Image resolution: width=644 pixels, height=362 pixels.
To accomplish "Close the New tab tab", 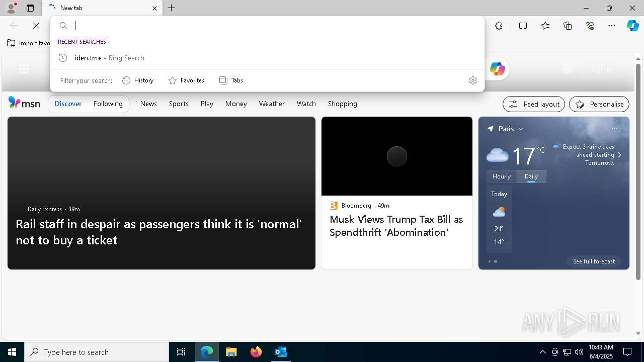I will [154, 8].
